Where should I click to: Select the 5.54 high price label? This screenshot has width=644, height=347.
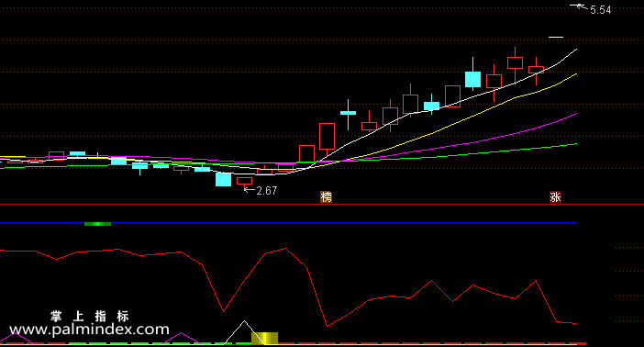pyautogui.click(x=601, y=10)
